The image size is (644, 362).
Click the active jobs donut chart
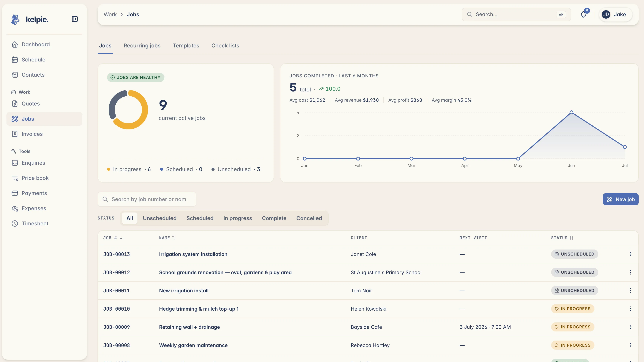pos(128,110)
